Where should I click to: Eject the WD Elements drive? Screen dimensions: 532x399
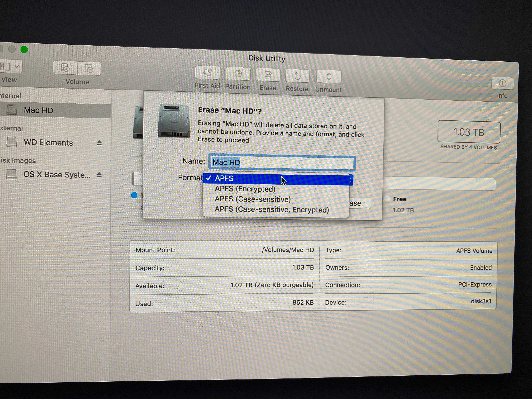(99, 143)
